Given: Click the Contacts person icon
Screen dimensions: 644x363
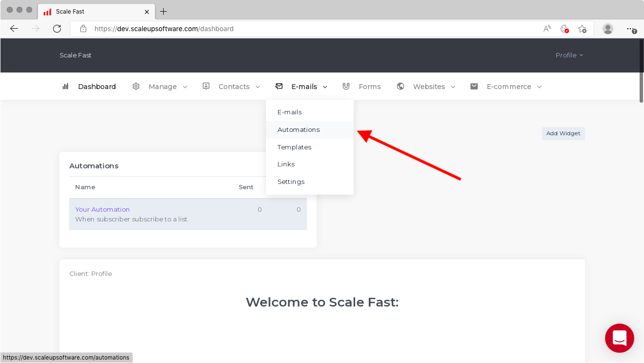Looking at the screenshot, I should tap(206, 86).
